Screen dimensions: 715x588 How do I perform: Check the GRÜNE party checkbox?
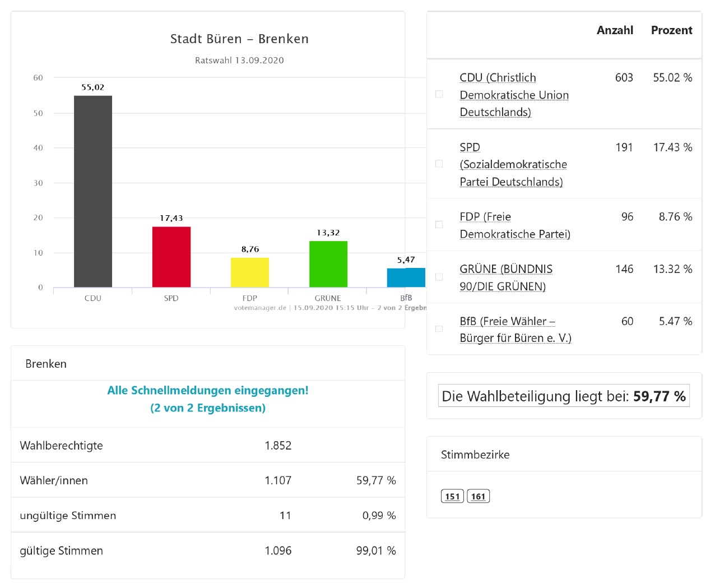(x=438, y=277)
